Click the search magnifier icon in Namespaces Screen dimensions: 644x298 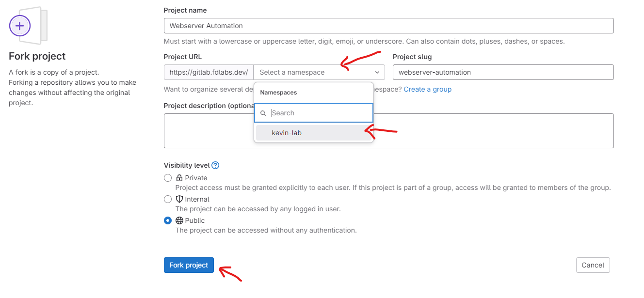click(263, 113)
